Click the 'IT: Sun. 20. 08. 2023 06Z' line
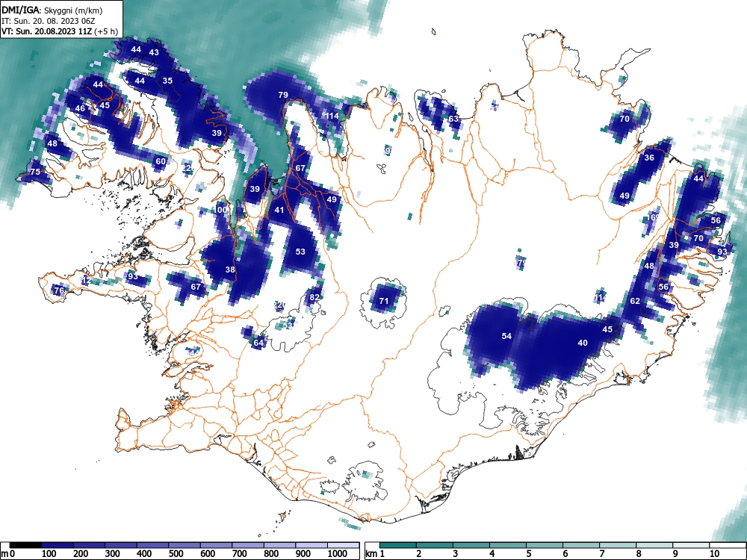 (x=46, y=22)
